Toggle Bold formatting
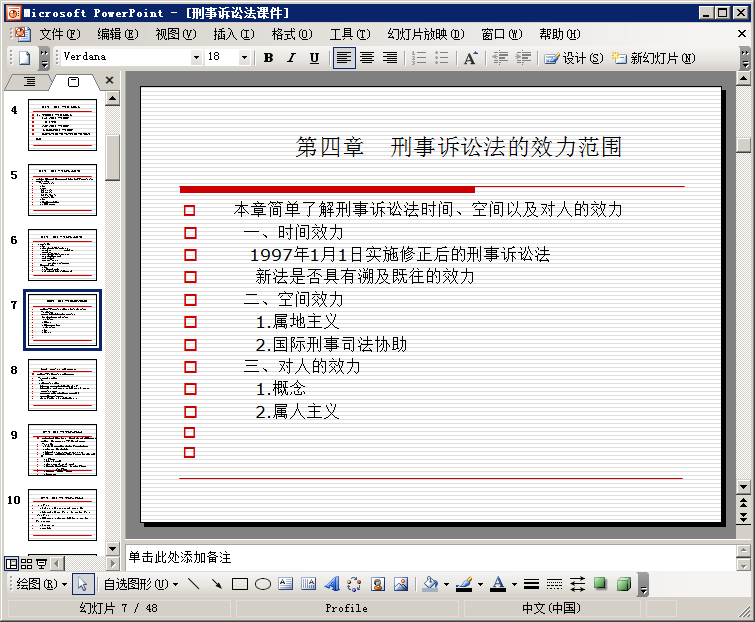This screenshot has width=755, height=622. click(x=269, y=58)
